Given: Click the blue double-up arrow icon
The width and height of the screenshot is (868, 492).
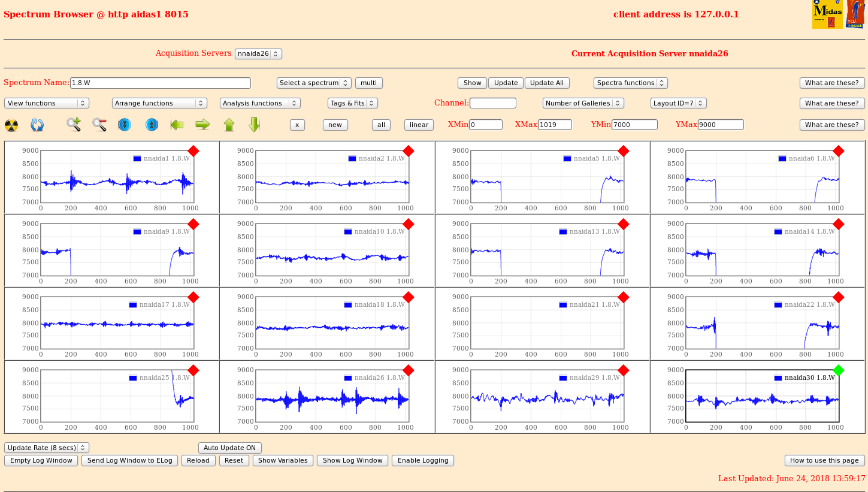Looking at the screenshot, I should (152, 125).
